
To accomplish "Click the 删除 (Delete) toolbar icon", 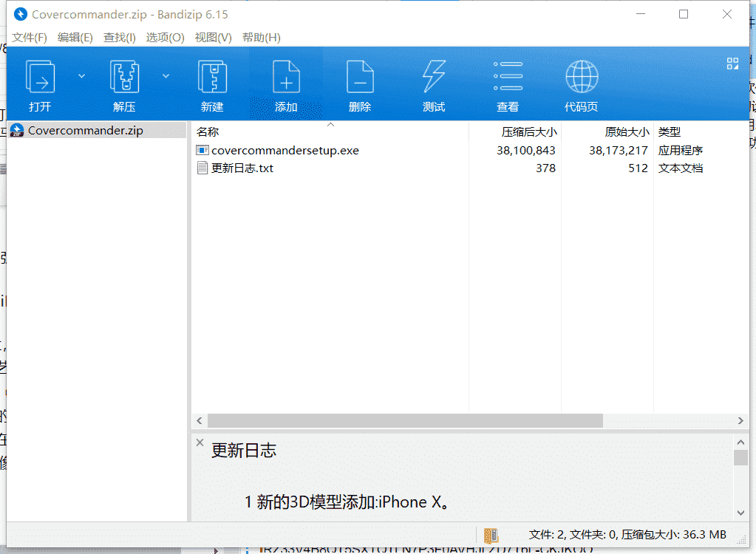I will pos(360,77).
